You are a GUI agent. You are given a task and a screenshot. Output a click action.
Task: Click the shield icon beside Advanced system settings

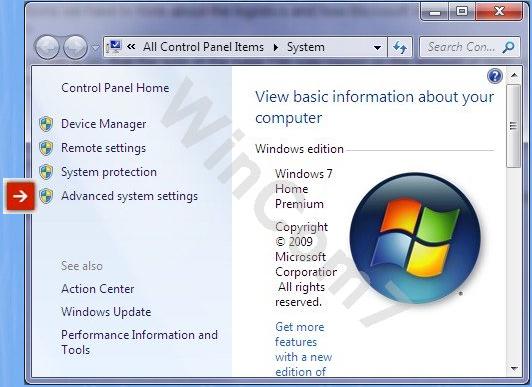pos(46,196)
